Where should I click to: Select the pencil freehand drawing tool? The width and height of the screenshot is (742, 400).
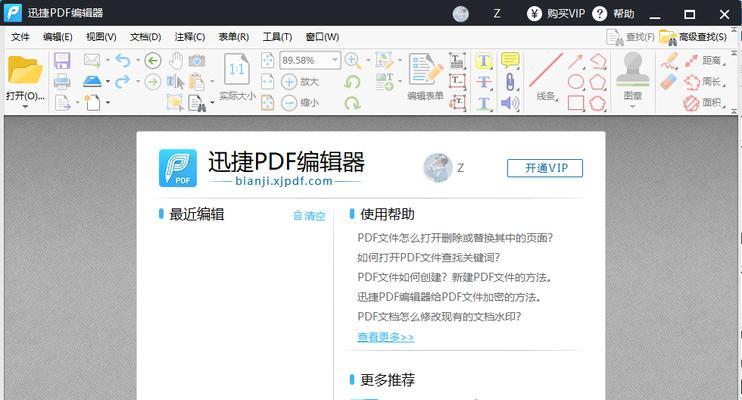tap(669, 61)
